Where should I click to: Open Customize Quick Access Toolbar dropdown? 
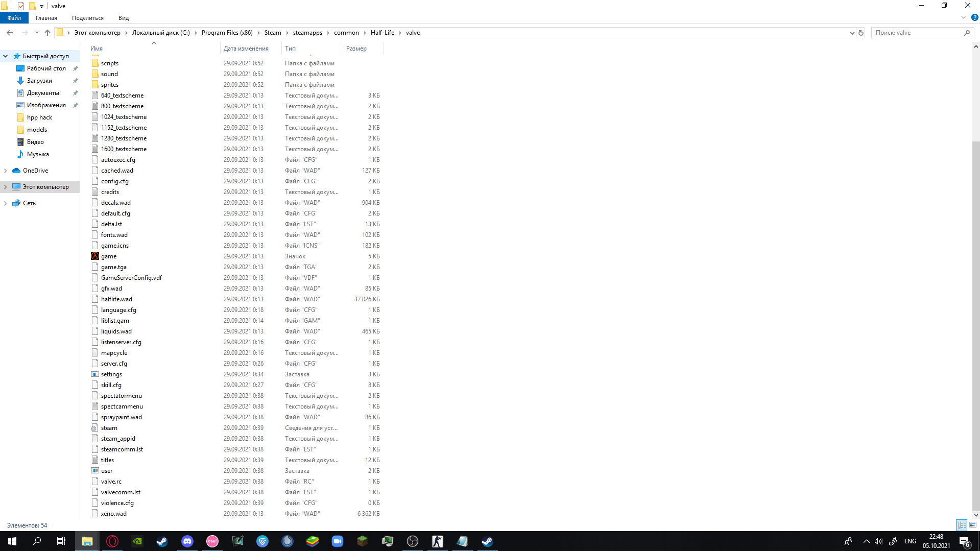42,6
